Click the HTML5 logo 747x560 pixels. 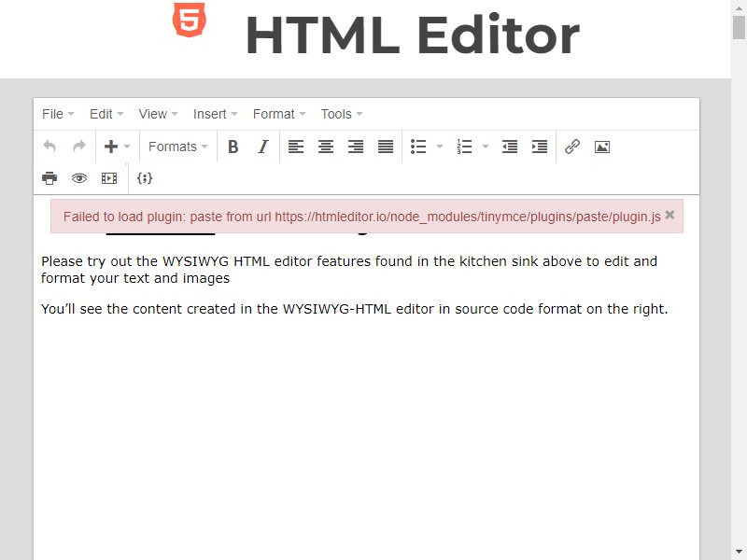click(190, 20)
